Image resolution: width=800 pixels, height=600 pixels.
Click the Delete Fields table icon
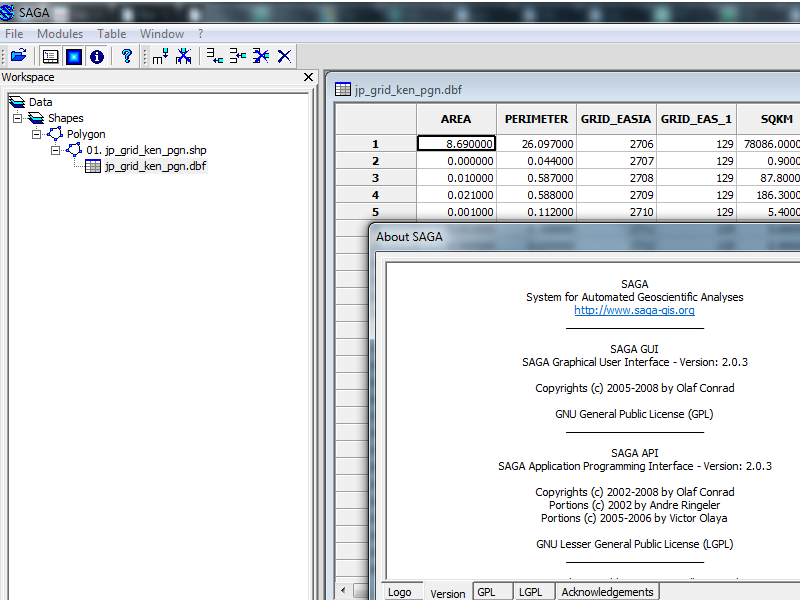(184, 56)
